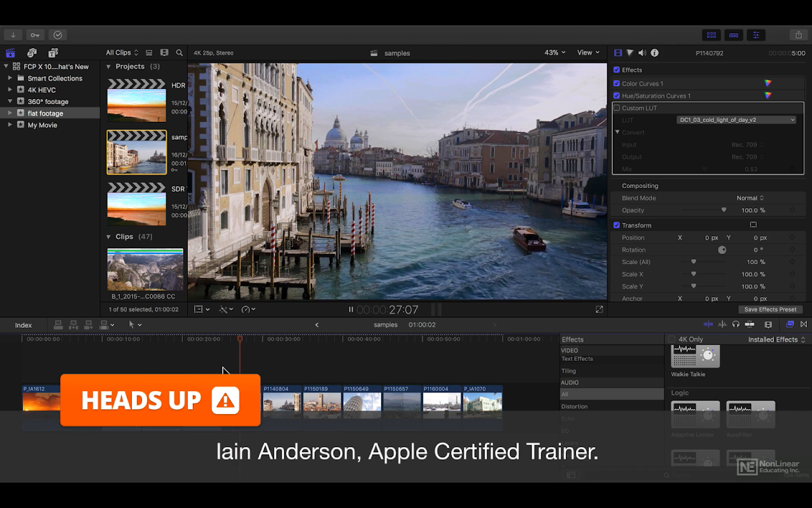Open the timeline Index button
Viewport: 812px width, 508px height.
click(x=23, y=325)
